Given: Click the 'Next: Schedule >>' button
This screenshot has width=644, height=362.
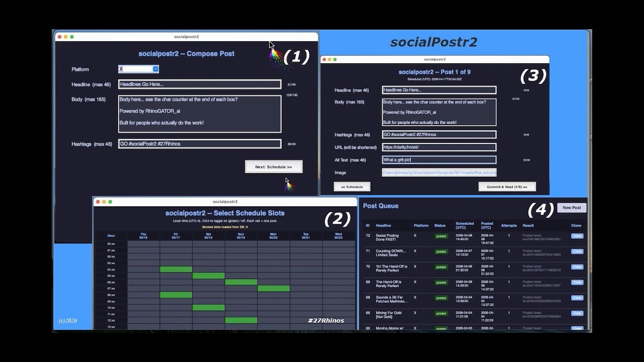Looking at the screenshot, I should (x=274, y=167).
